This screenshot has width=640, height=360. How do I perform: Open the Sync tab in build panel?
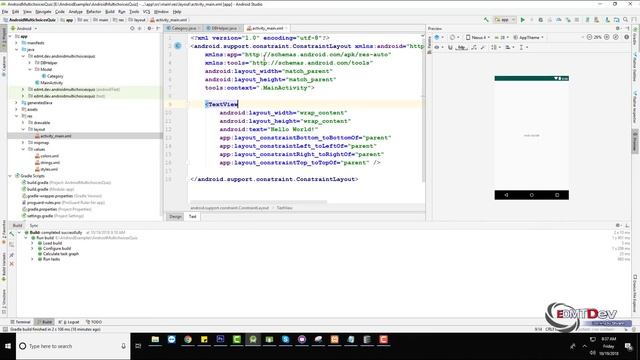[33, 225]
